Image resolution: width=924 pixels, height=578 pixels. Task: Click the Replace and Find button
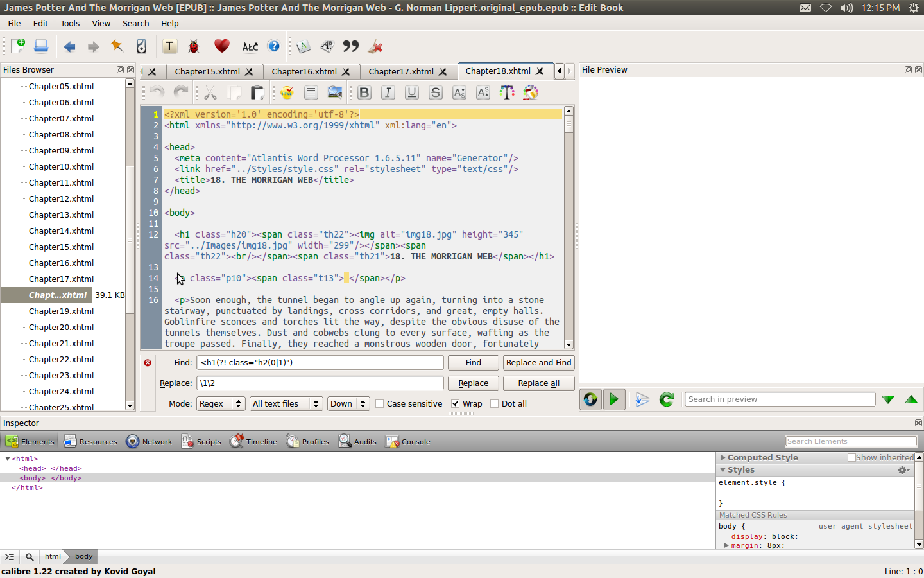coord(538,363)
